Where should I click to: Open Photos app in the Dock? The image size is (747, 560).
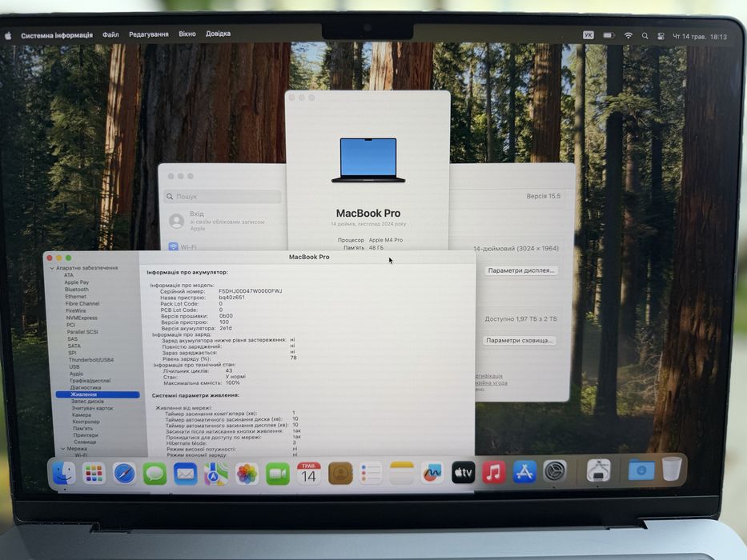247,474
